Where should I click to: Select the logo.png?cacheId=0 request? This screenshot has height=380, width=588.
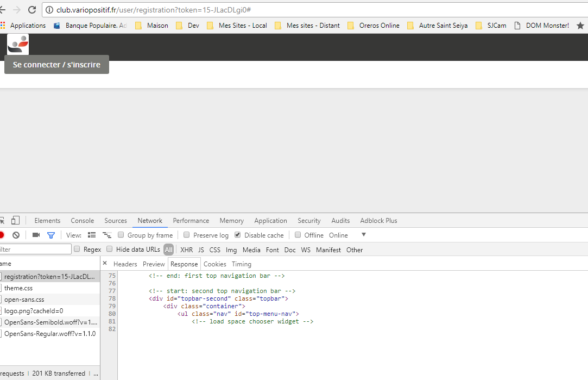[50, 311]
